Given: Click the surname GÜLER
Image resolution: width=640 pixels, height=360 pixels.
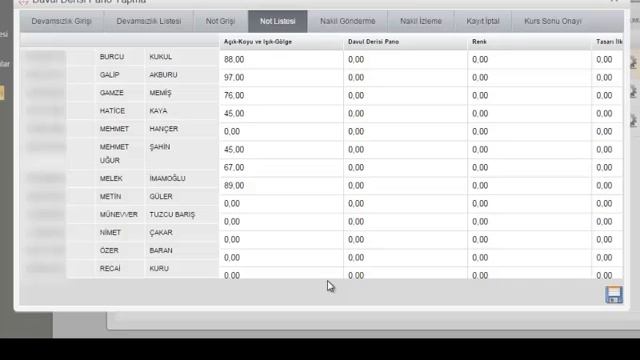Looking at the screenshot, I should 161,196.
